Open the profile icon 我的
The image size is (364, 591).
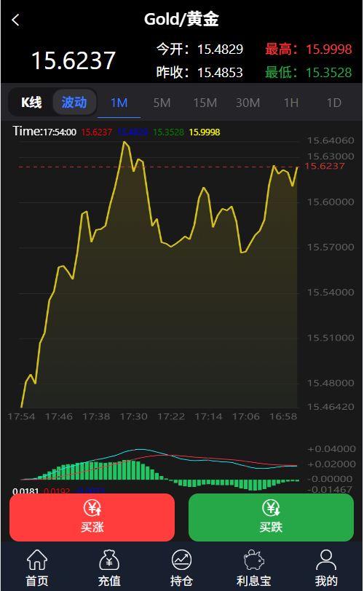coord(326,560)
